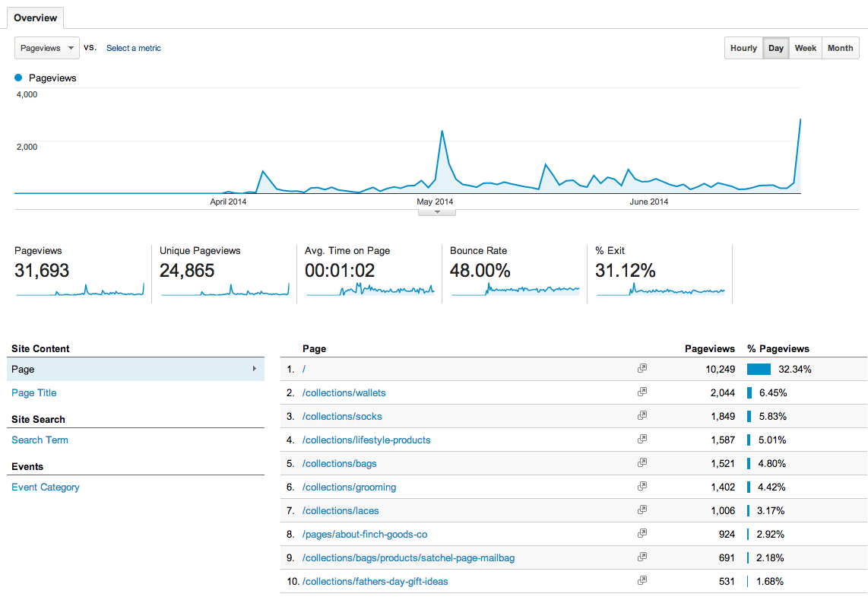The height and width of the screenshot is (597, 868).
Task: Click the Bounce Rate sparkline
Action: click(515, 290)
